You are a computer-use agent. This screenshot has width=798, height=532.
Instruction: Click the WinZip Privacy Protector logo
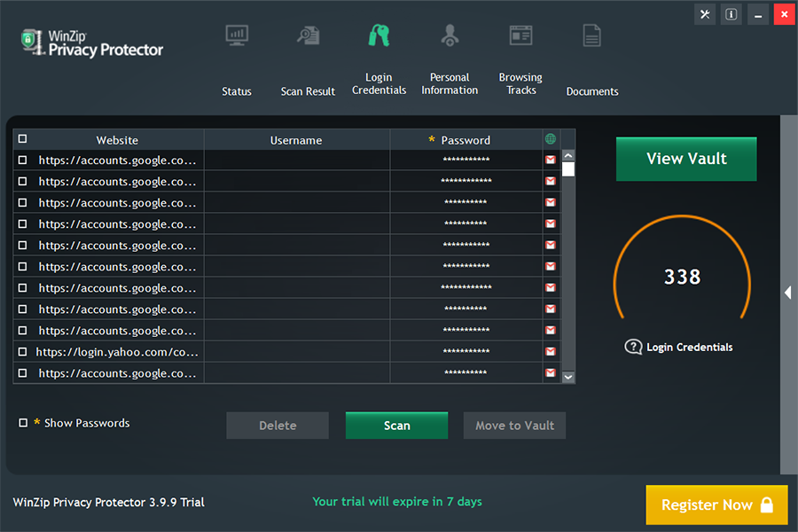[x=91, y=43]
